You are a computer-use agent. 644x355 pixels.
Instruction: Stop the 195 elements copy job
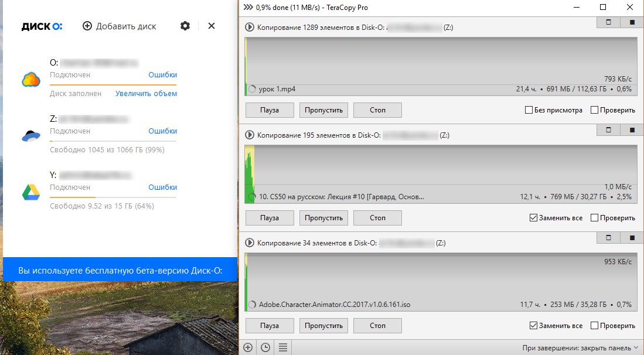click(x=377, y=218)
